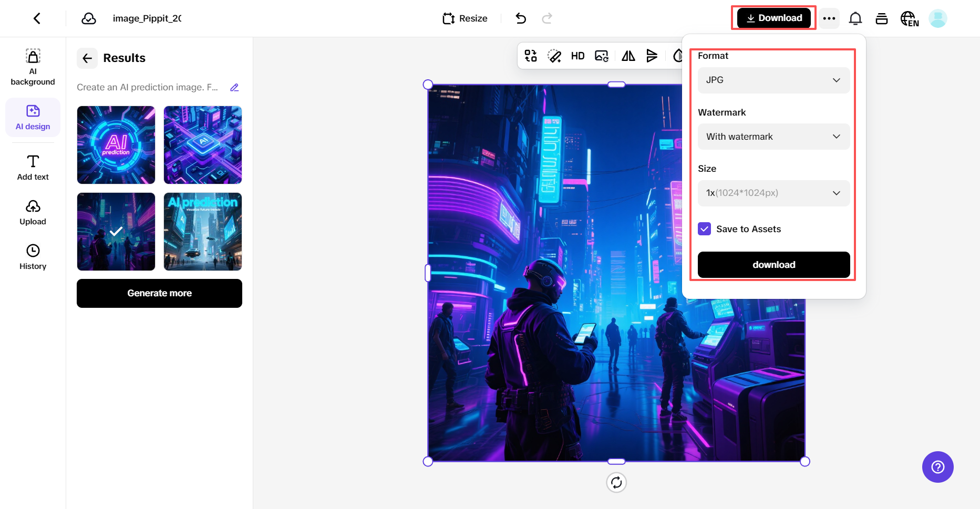Click the HD upscale icon in toolbar
980x509 pixels.
click(x=577, y=56)
